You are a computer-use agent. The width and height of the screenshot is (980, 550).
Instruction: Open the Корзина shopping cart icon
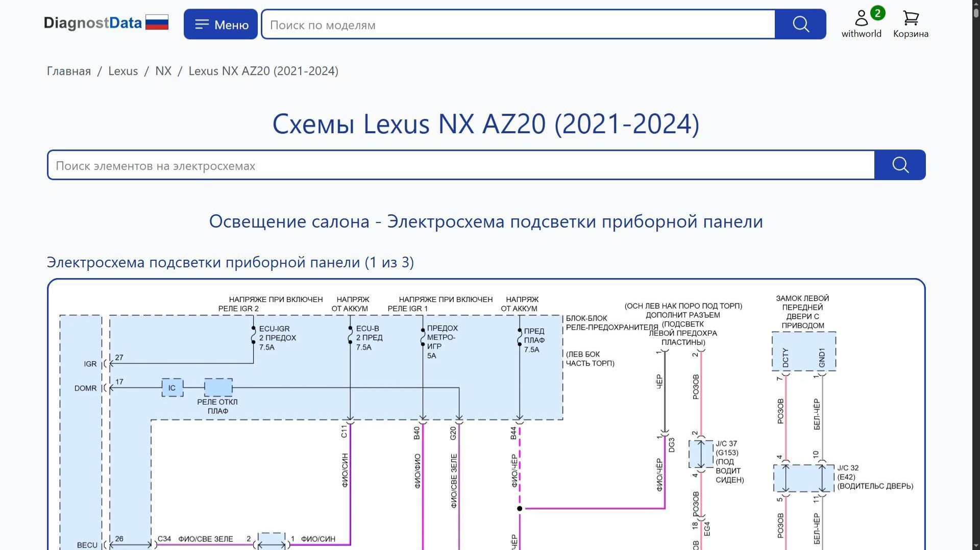click(x=911, y=19)
